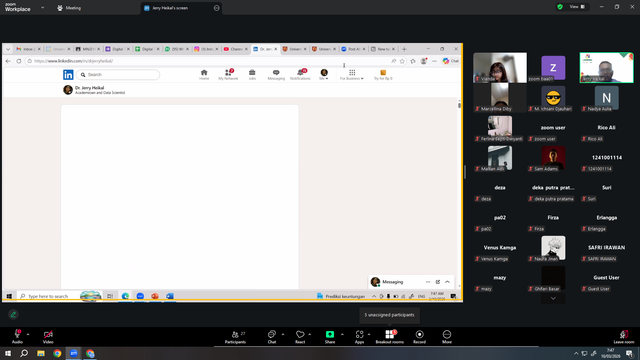This screenshot has width=640, height=360.
Task: Click the shared screen's page scrollbar
Action: point(459,105)
